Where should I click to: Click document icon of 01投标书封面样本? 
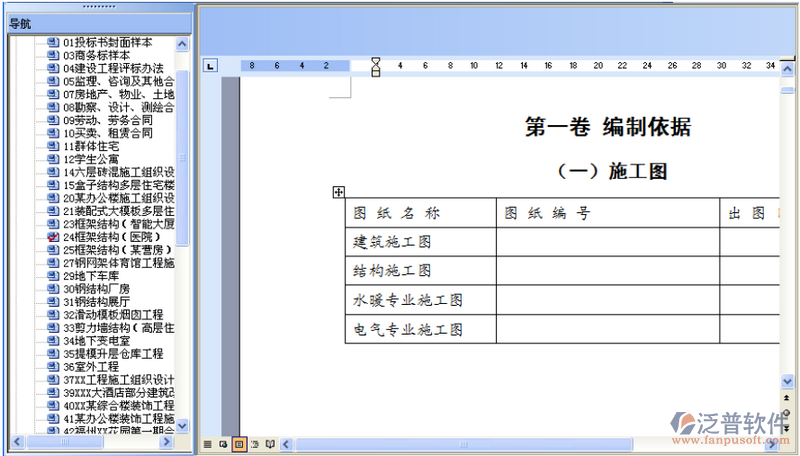(53, 42)
